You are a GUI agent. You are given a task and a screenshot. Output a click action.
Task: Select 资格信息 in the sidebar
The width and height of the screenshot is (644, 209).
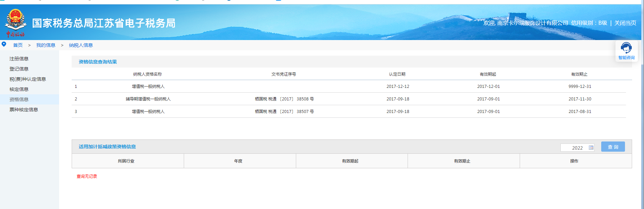point(19,99)
